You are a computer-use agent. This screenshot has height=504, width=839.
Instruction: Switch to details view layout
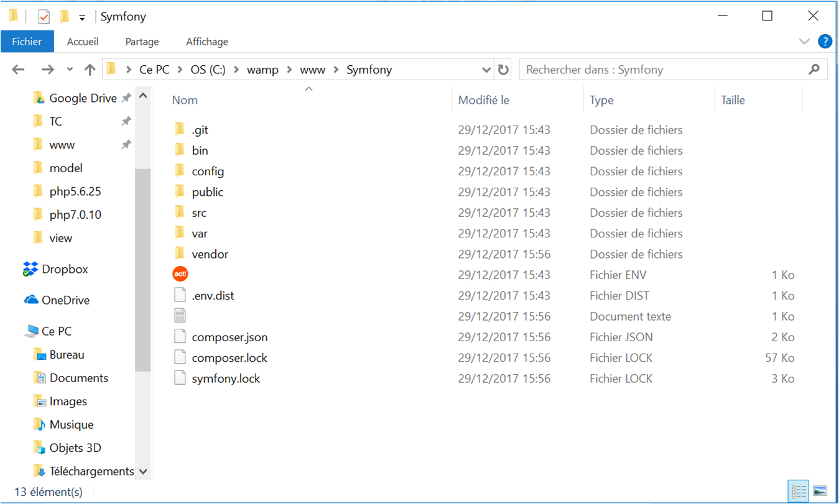click(x=797, y=491)
